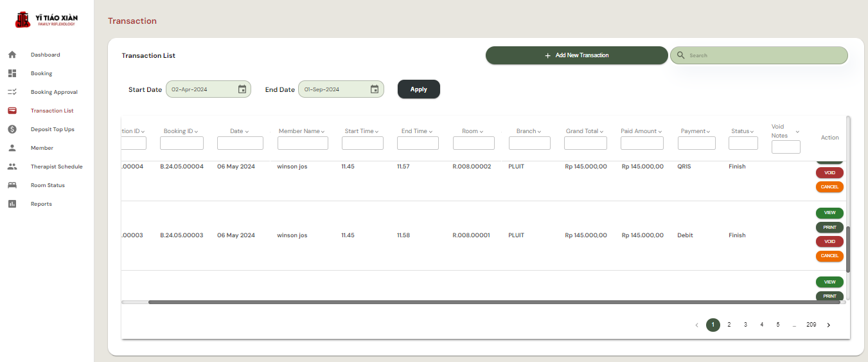Viewport: 868px width, 362px height.
Task: Click the Member person icon
Action: tap(12, 148)
